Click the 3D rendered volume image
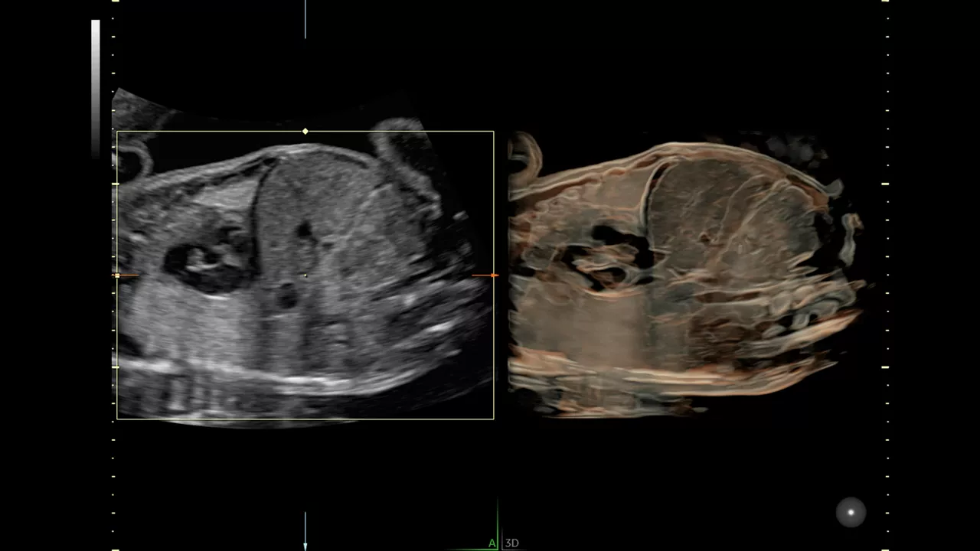The height and width of the screenshot is (551, 980). [685, 277]
